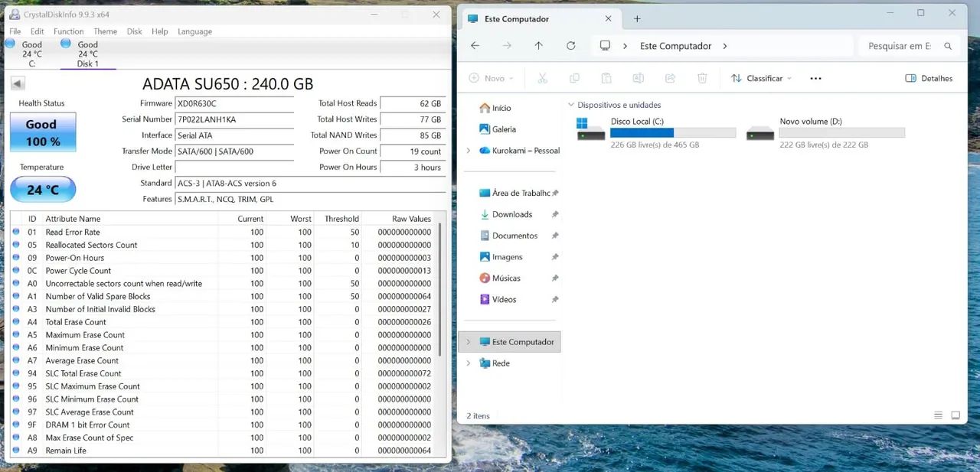980x472 pixels.
Task: Open the Function menu
Action: pos(68,31)
